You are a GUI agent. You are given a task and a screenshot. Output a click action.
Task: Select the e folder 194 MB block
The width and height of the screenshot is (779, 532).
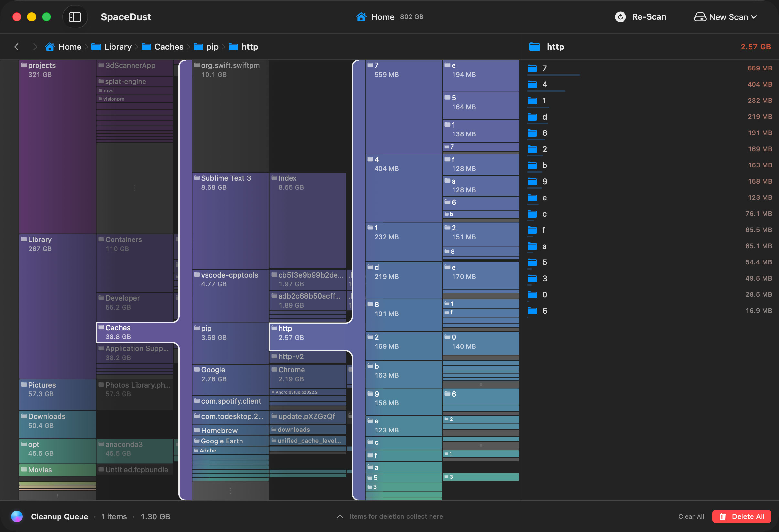click(481, 76)
